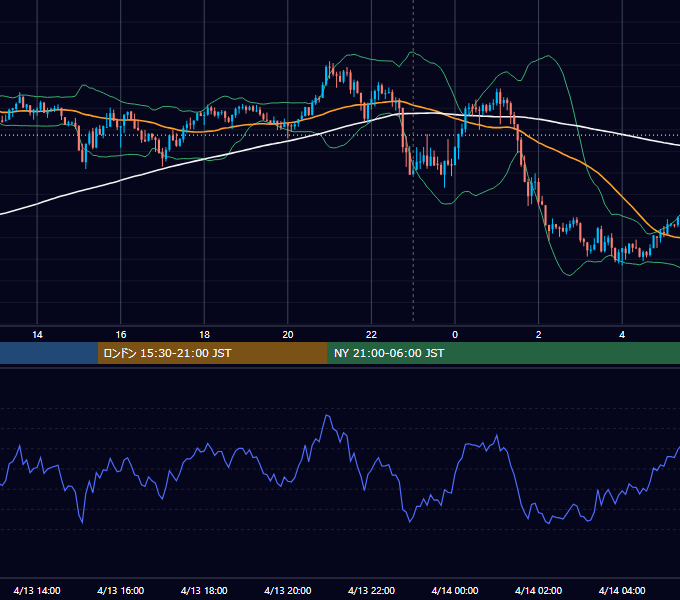
Task: Click the 4/14 00:00 date label
Action: 455,590
